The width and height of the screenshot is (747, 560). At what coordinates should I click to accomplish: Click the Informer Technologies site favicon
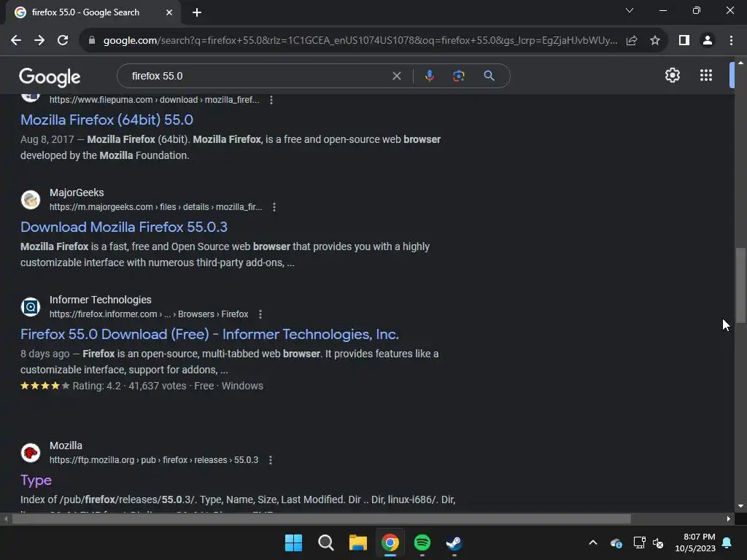point(31,307)
